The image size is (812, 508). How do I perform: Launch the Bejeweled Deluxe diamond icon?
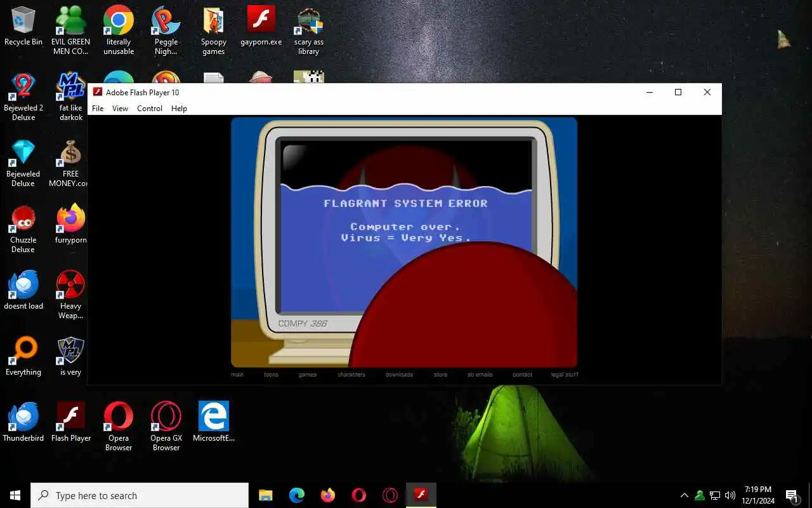(x=23, y=163)
